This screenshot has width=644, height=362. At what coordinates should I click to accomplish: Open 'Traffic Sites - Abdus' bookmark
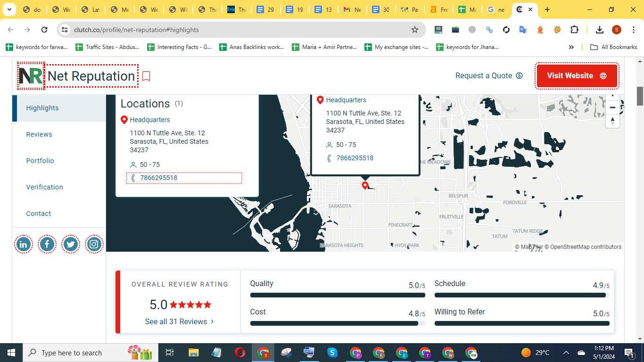[x=107, y=47]
